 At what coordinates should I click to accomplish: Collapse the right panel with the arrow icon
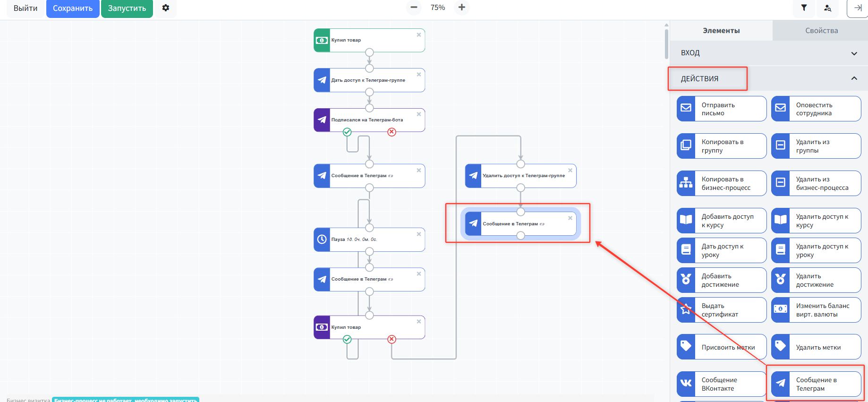tap(858, 8)
